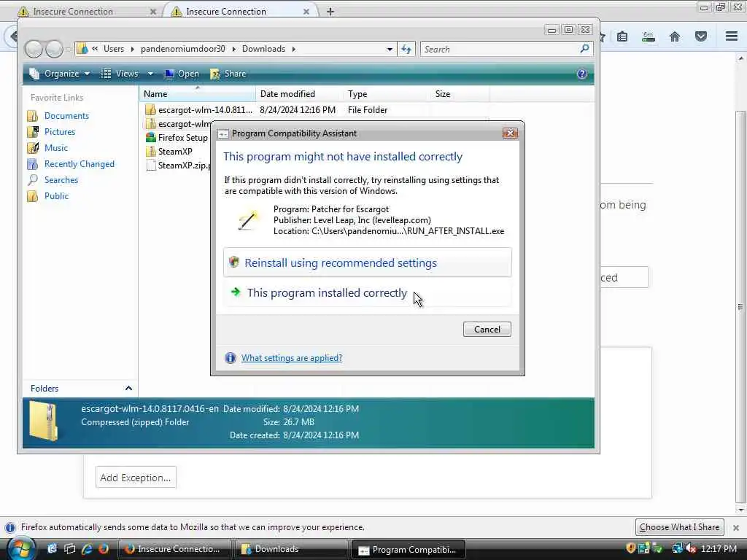Screen dimensions: 747x560
Task: Click the Explorer back navigation button
Action: [x=34, y=49]
